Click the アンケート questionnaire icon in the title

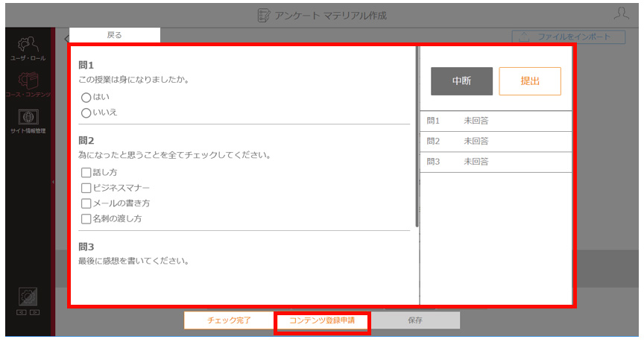click(264, 16)
